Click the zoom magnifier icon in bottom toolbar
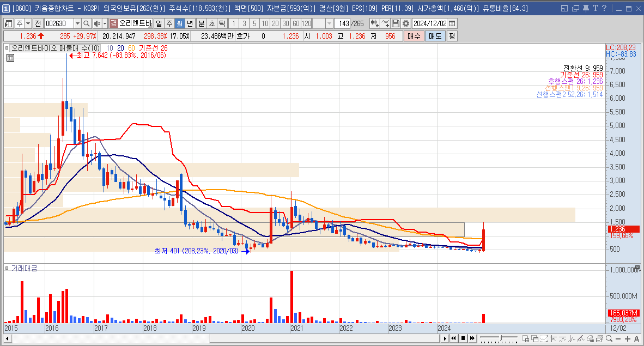644x346 pixels. pyautogui.click(x=609, y=338)
